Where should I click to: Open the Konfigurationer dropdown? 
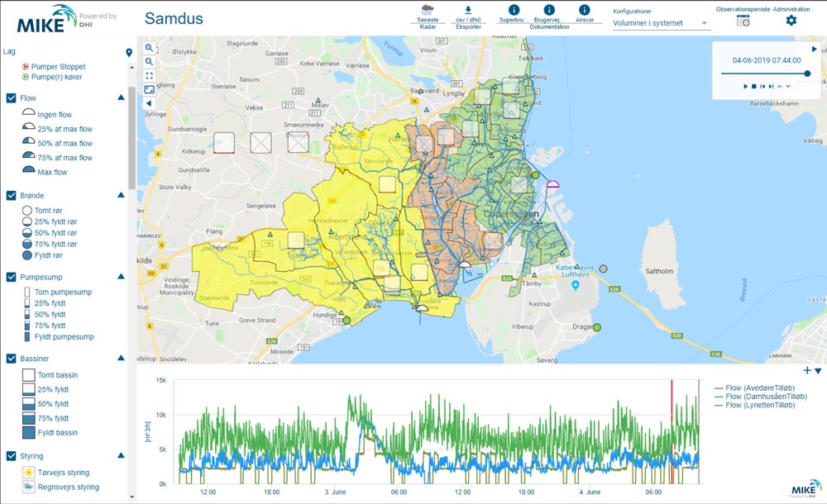coord(661,23)
